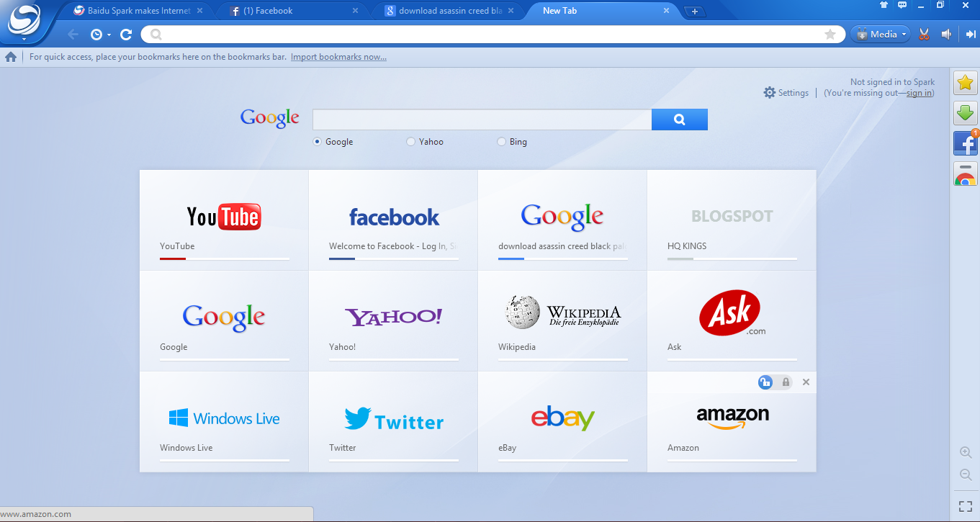Go back with the back arrow
The image size is (980, 522).
(72, 34)
